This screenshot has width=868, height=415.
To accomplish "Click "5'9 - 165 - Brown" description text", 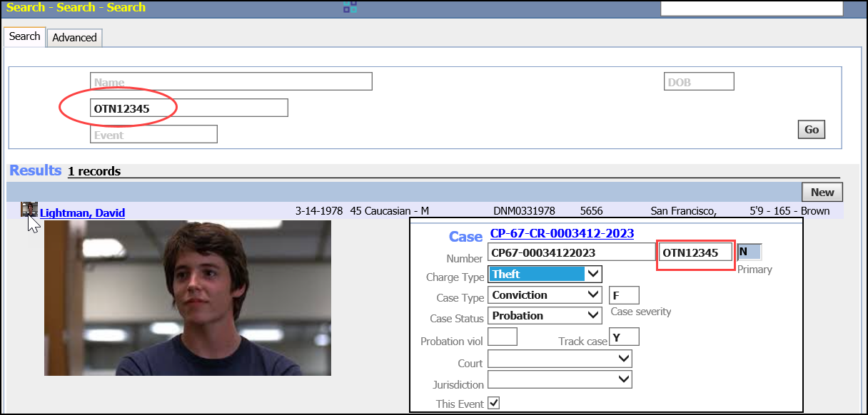I will 789,211.
